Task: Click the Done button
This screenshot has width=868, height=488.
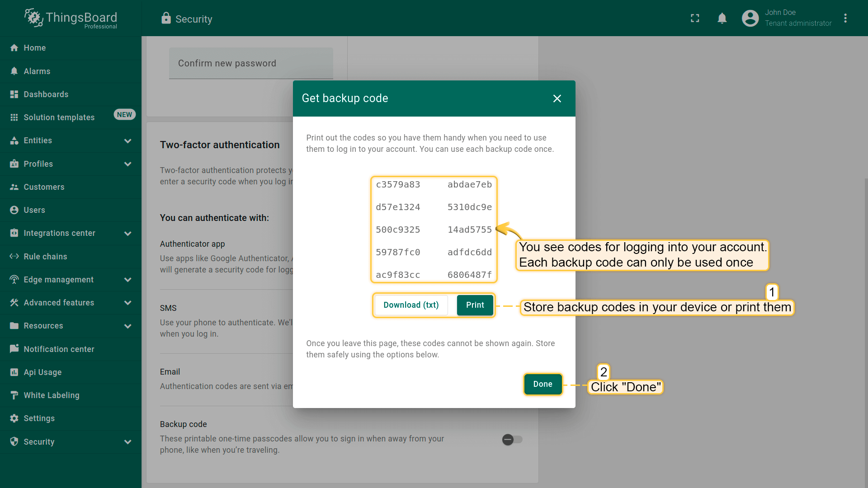Action: [x=542, y=384]
